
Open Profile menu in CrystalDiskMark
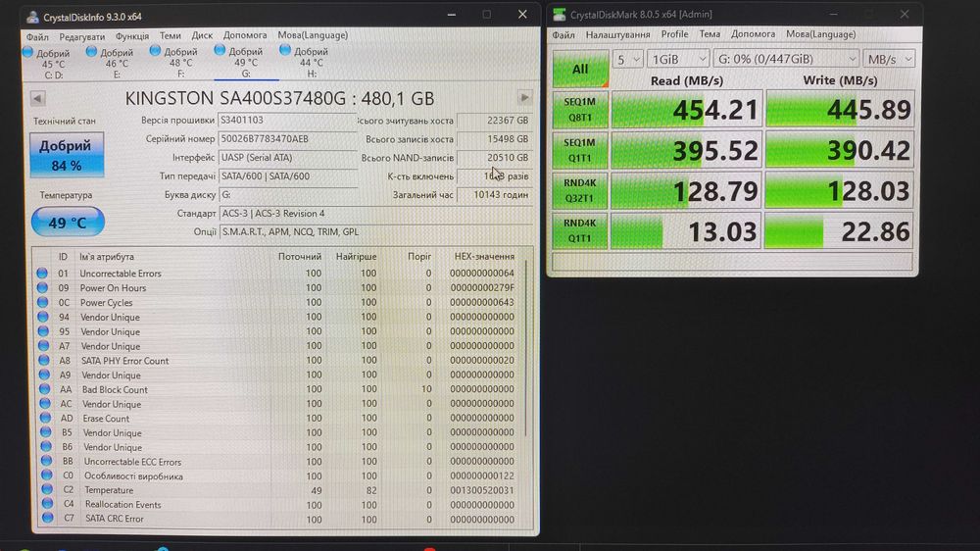674,33
